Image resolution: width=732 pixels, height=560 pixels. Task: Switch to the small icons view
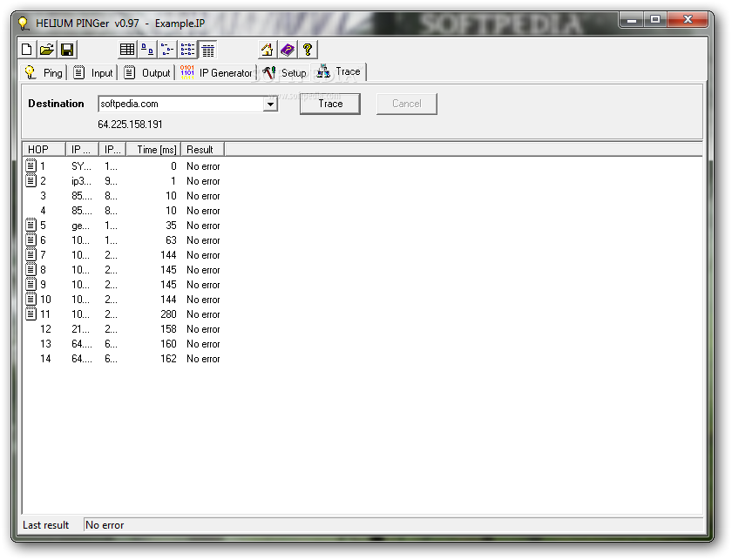167,50
